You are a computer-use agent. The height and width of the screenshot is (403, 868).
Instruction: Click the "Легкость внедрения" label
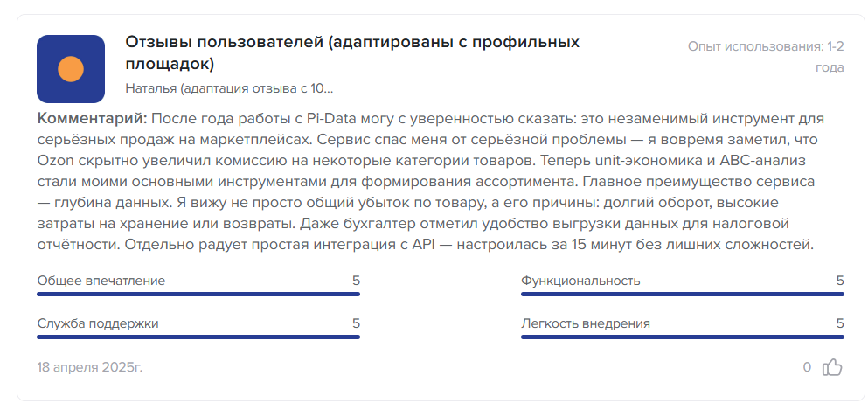(586, 323)
